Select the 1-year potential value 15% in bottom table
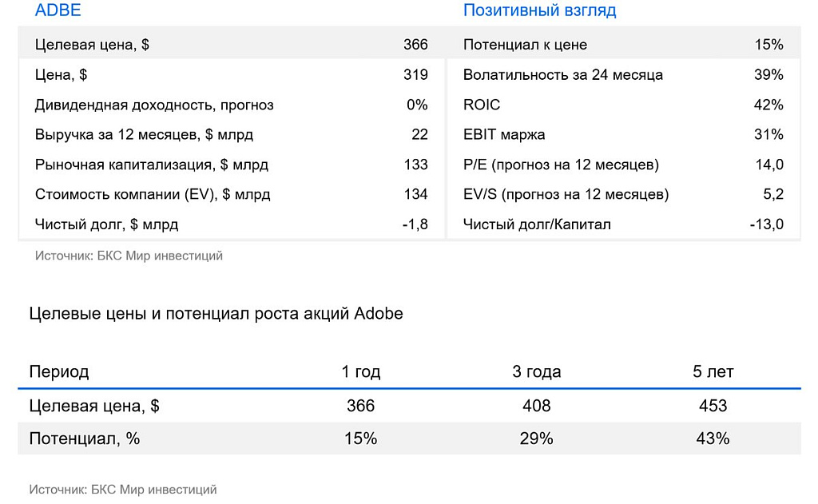This screenshot has width=818, height=504. 361,439
